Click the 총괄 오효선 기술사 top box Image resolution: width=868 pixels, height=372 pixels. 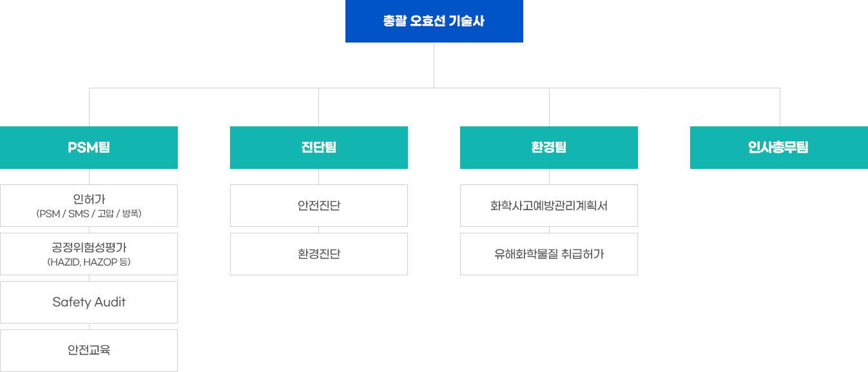coord(434,21)
